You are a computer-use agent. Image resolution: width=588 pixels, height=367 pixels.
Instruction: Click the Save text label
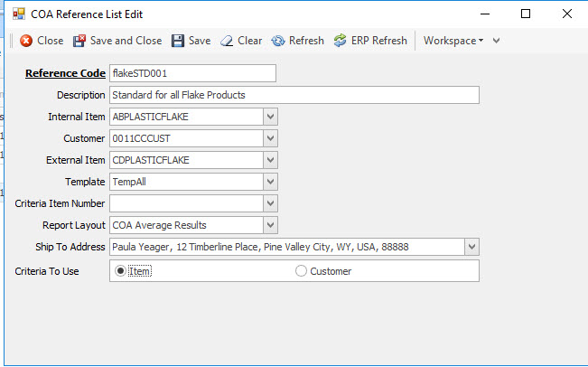[x=200, y=41]
